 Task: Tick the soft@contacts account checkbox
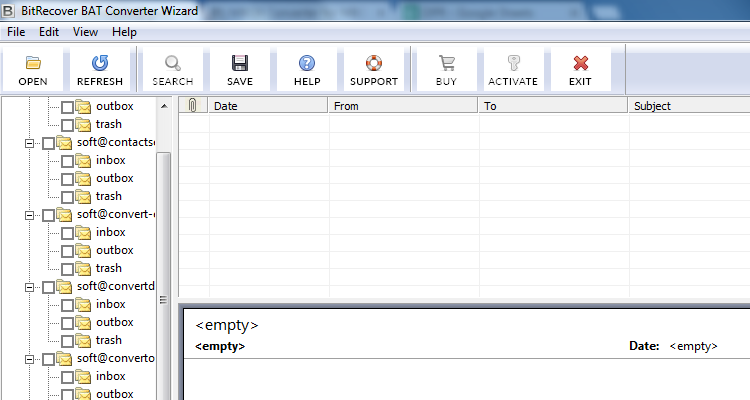point(48,144)
